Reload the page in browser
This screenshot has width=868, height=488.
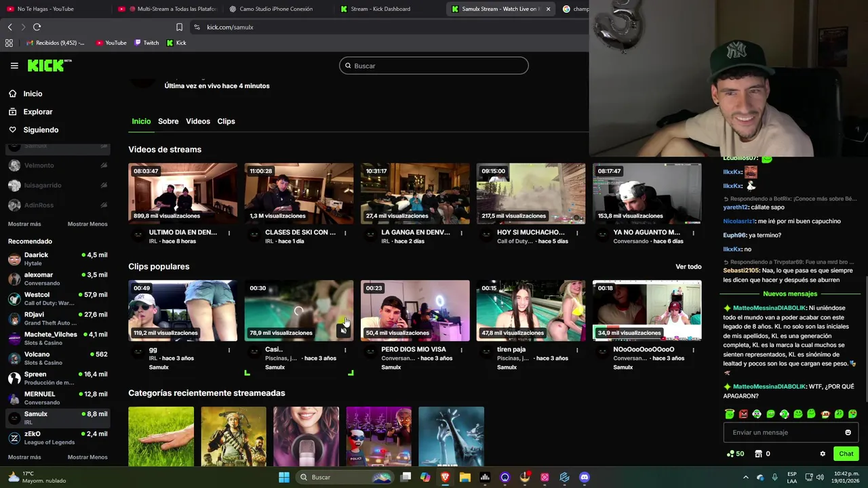tap(37, 27)
